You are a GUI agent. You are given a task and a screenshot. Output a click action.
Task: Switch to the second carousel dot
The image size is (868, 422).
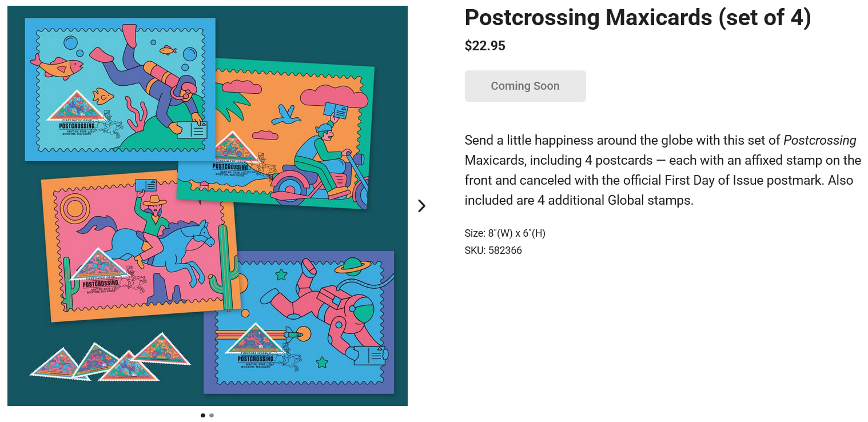tap(212, 416)
